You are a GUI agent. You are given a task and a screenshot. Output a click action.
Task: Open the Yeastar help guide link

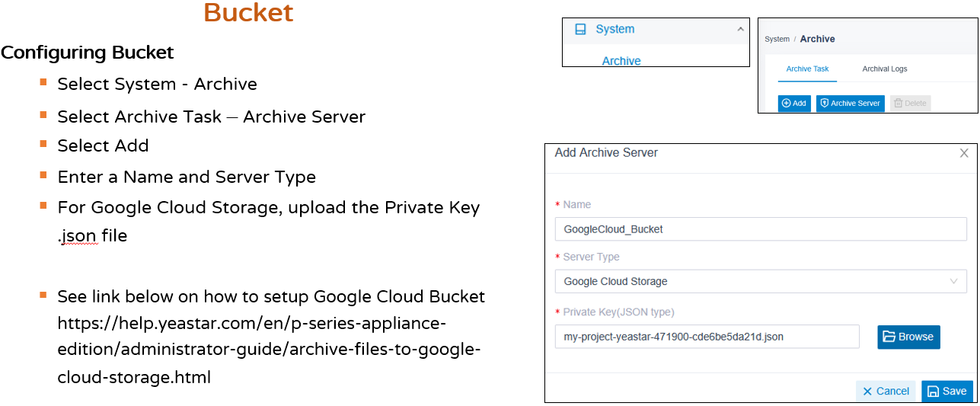click(x=270, y=350)
